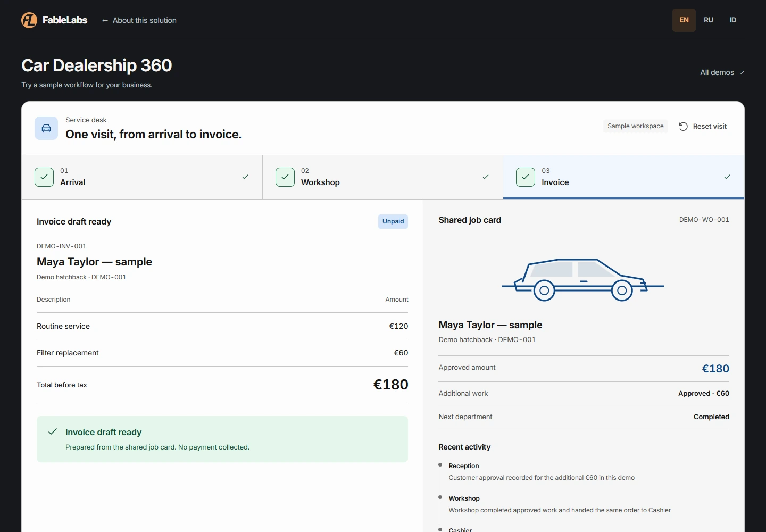
Task: Click the Reset visit button
Action: pyautogui.click(x=703, y=126)
